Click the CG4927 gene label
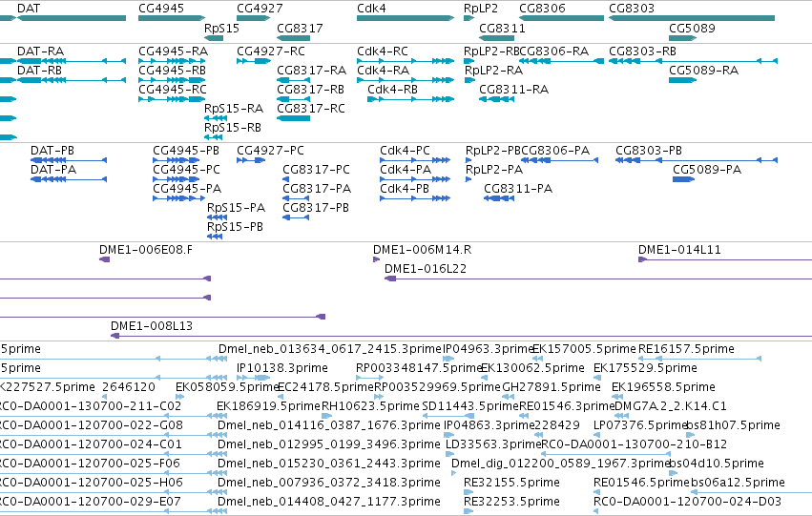 tap(260, 9)
